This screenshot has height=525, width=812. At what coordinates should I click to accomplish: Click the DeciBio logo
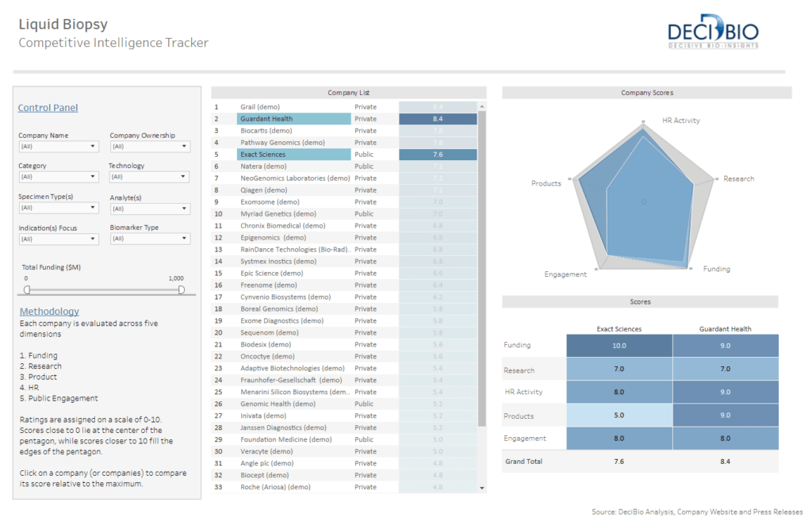pos(713,32)
